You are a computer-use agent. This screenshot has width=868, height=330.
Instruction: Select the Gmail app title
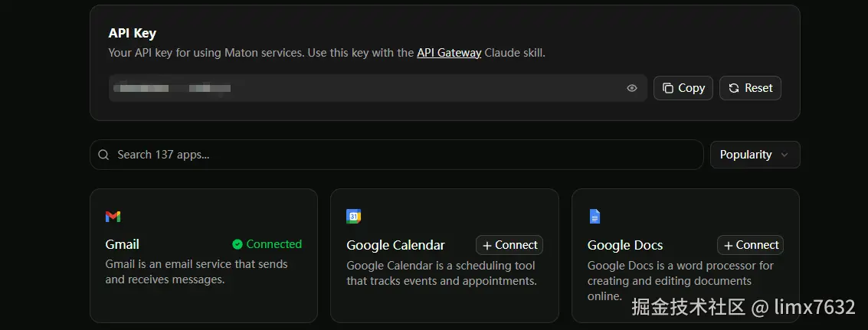tap(123, 244)
